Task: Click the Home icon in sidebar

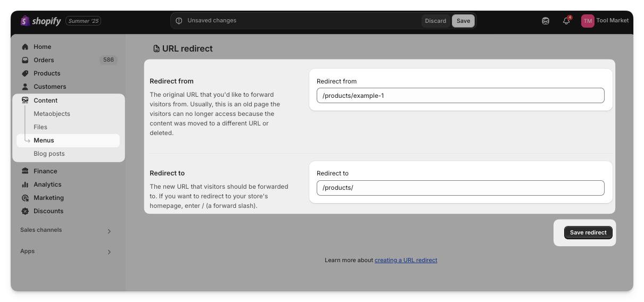Action: (x=25, y=47)
